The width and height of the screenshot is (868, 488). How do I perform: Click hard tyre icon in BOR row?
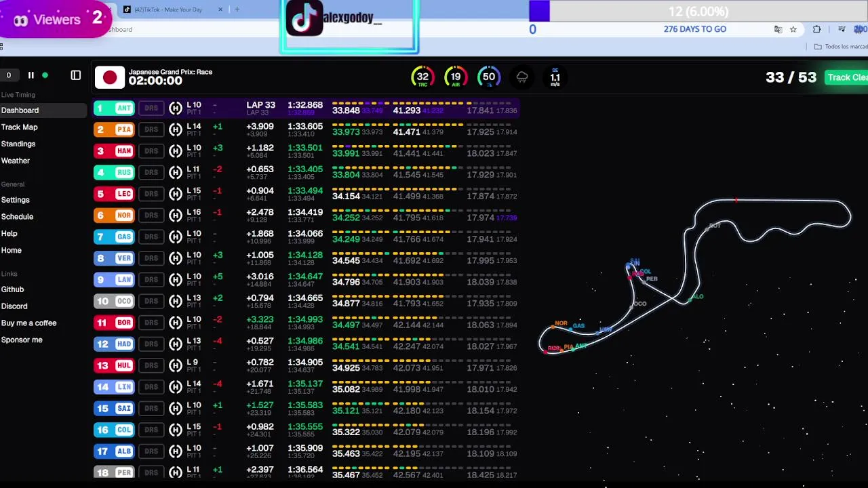tap(176, 323)
